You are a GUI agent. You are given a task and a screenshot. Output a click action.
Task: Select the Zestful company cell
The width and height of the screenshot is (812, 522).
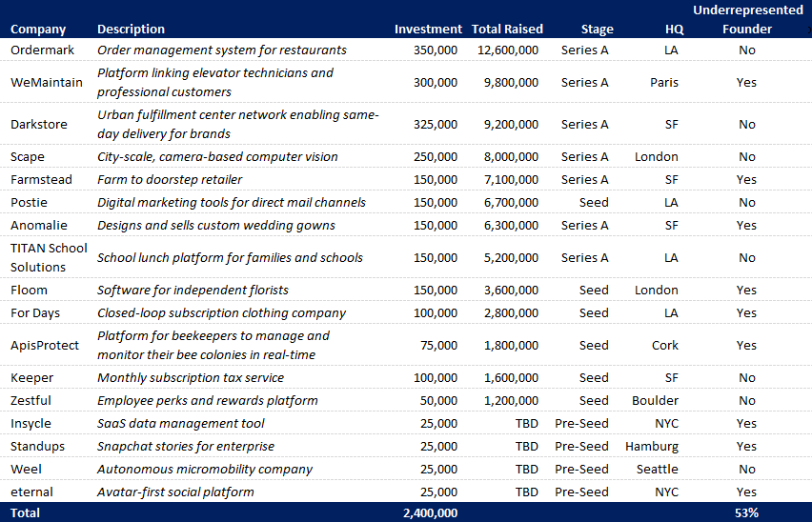click(30, 400)
